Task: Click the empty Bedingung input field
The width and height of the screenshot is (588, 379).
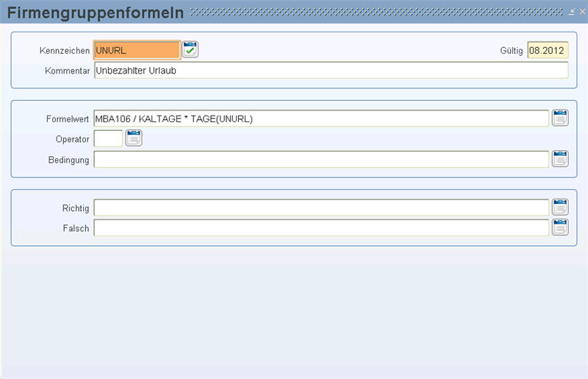Action: tap(321, 159)
